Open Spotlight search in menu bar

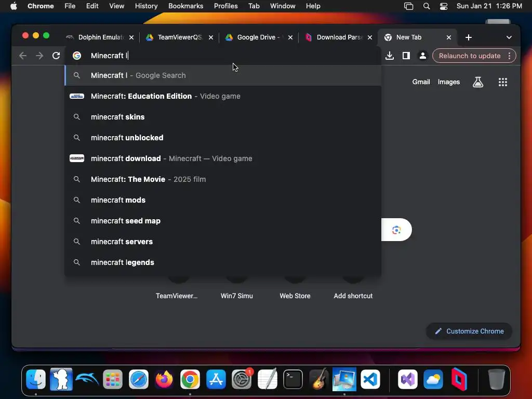tap(427, 6)
